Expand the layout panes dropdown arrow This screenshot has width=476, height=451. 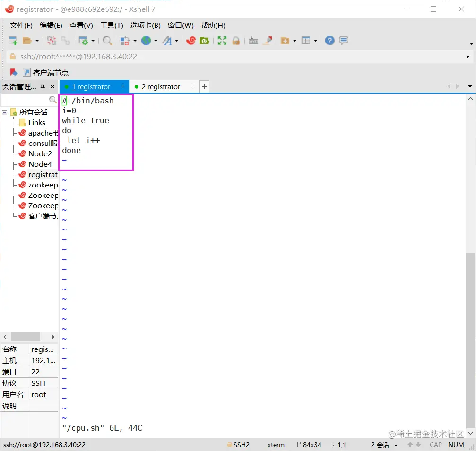point(316,40)
